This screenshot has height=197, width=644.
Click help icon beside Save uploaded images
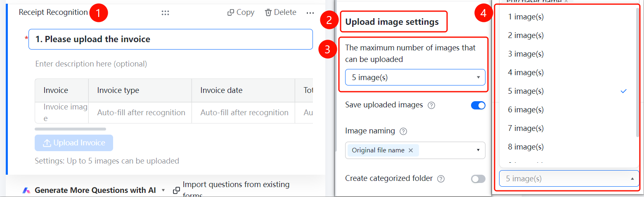coord(431,105)
